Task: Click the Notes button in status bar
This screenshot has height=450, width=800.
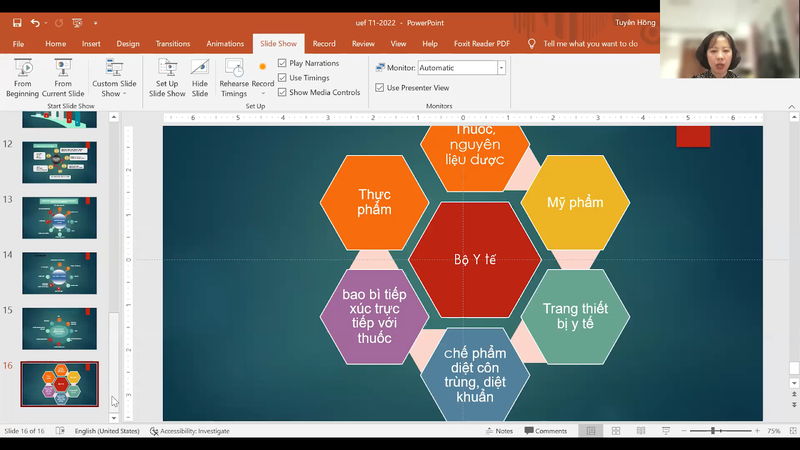Action: coord(498,431)
